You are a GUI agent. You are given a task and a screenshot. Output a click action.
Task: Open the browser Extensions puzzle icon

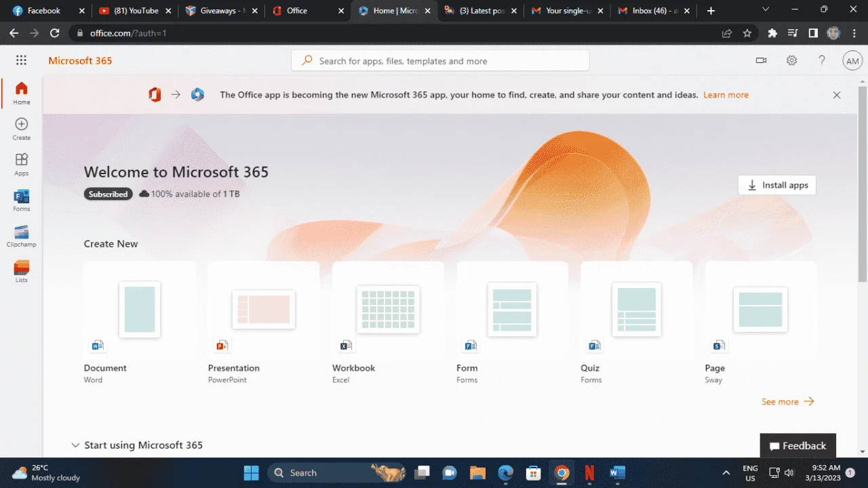(772, 33)
